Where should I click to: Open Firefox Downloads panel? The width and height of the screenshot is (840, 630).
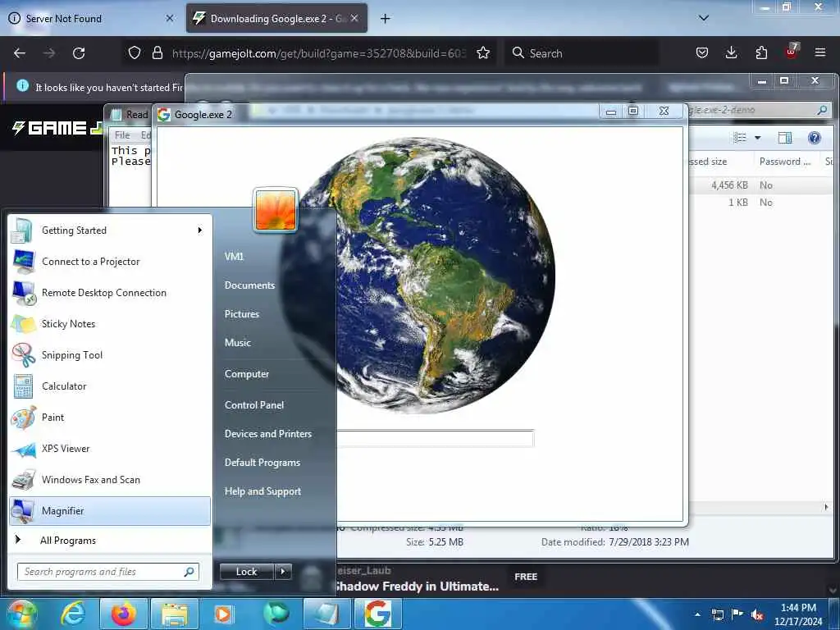pyautogui.click(x=731, y=53)
